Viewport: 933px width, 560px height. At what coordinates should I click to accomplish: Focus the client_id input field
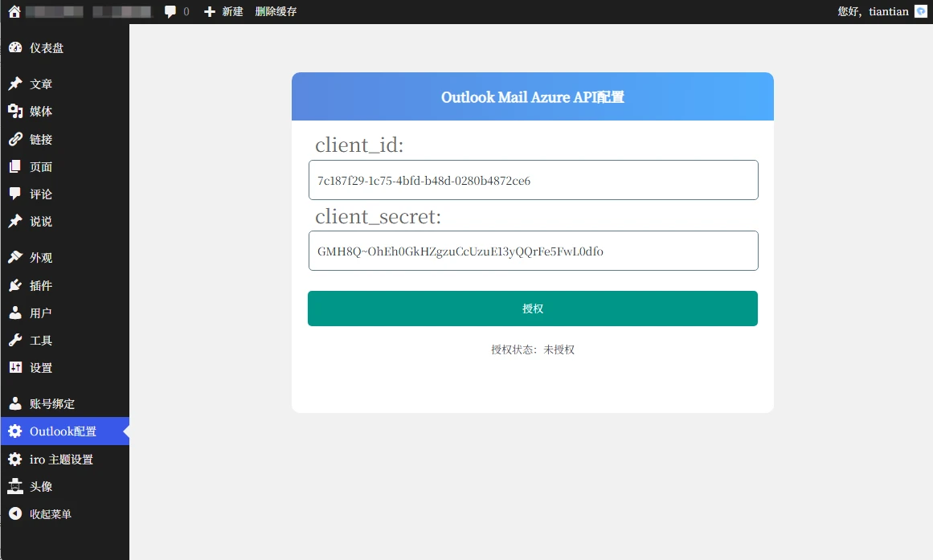coord(533,180)
